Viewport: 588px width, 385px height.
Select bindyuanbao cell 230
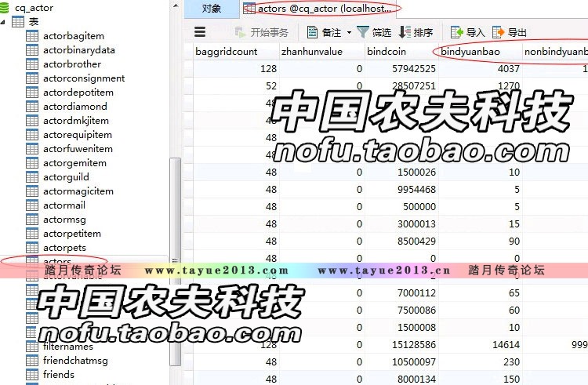[x=481, y=362]
